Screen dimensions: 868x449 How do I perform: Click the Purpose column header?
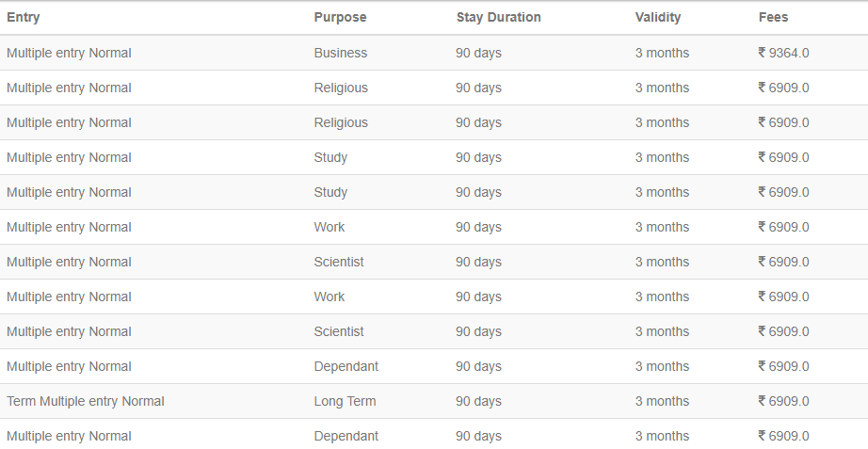(340, 17)
